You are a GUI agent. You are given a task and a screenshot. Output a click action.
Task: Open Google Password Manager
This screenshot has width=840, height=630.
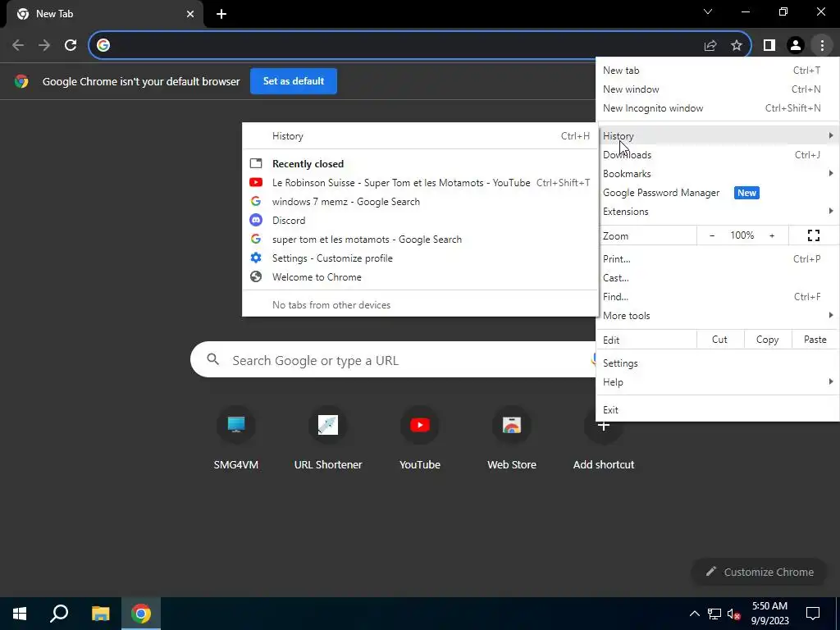click(717, 192)
